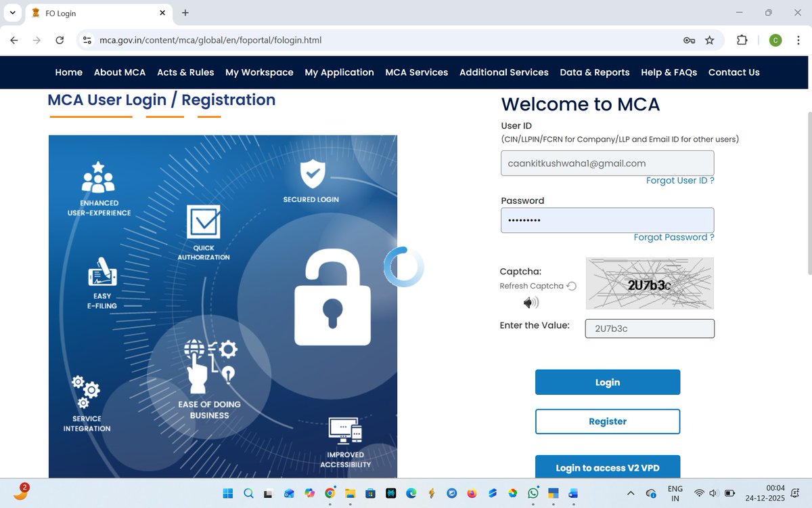Click the audio captcha speaker icon
The height and width of the screenshot is (508, 812).
click(x=531, y=303)
